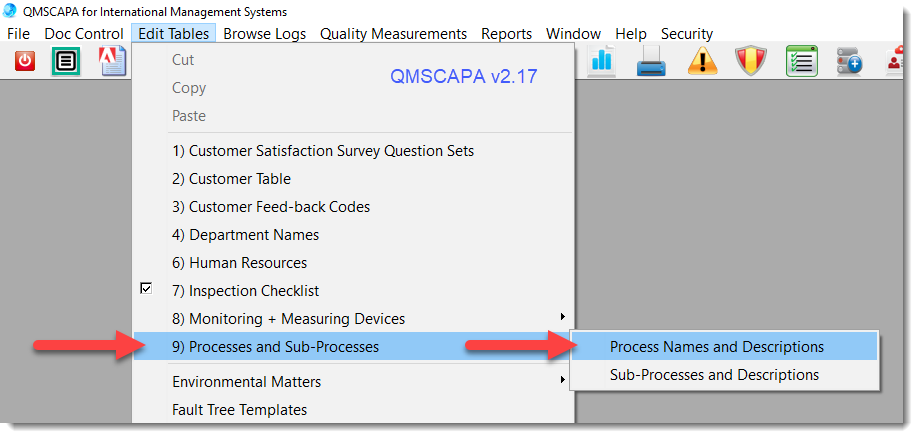Open the red and yellow shield icon
Screen dimensions: 918x438
[751, 61]
